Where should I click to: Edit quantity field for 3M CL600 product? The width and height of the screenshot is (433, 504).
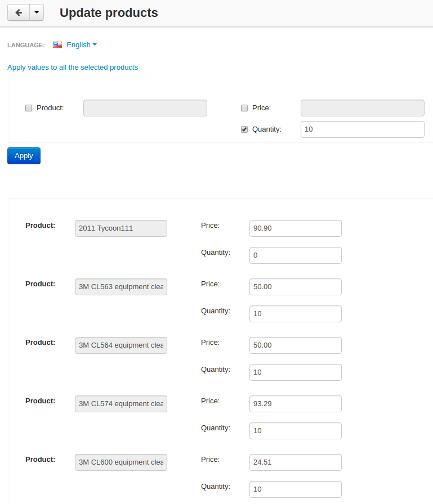pos(295,489)
